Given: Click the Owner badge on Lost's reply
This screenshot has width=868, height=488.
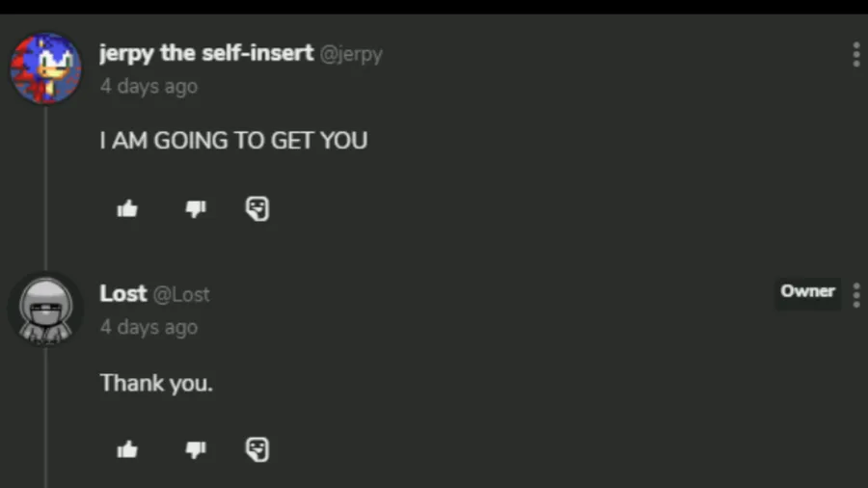Looking at the screenshot, I should coord(807,291).
